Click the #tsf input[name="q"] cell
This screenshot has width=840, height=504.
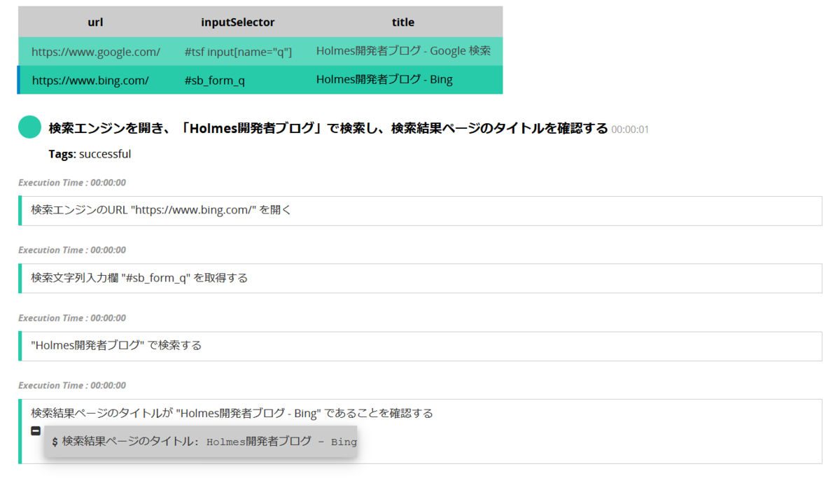point(238,51)
